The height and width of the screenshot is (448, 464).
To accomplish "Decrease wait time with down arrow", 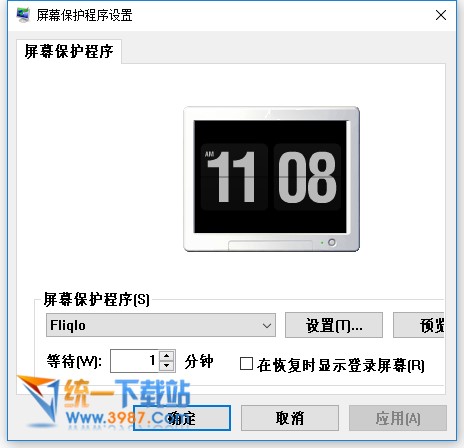I will tap(167, 366).
